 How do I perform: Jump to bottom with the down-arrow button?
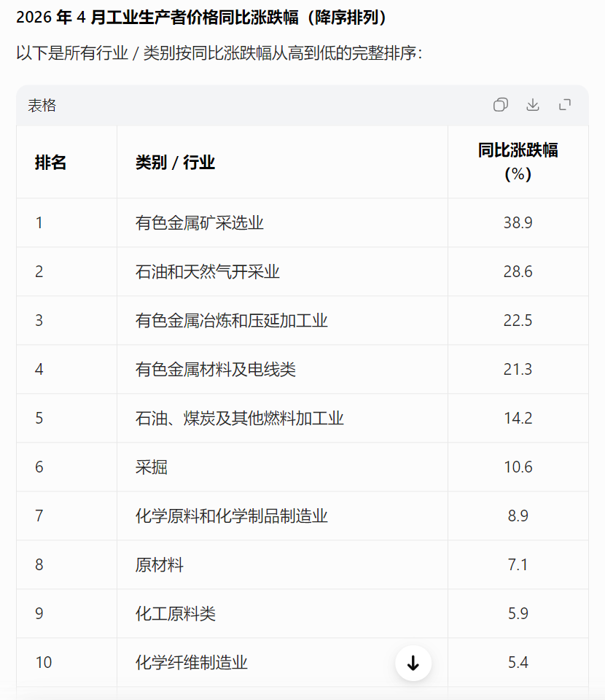coord(413,663)
